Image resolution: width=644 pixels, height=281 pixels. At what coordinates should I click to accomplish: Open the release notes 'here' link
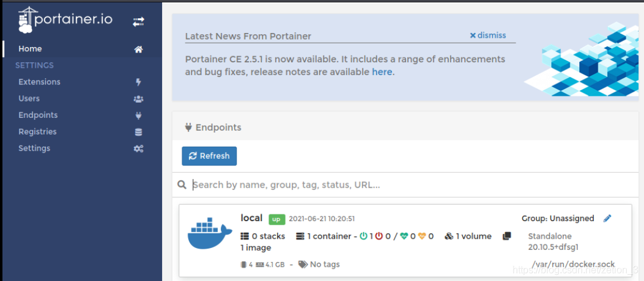382,72
